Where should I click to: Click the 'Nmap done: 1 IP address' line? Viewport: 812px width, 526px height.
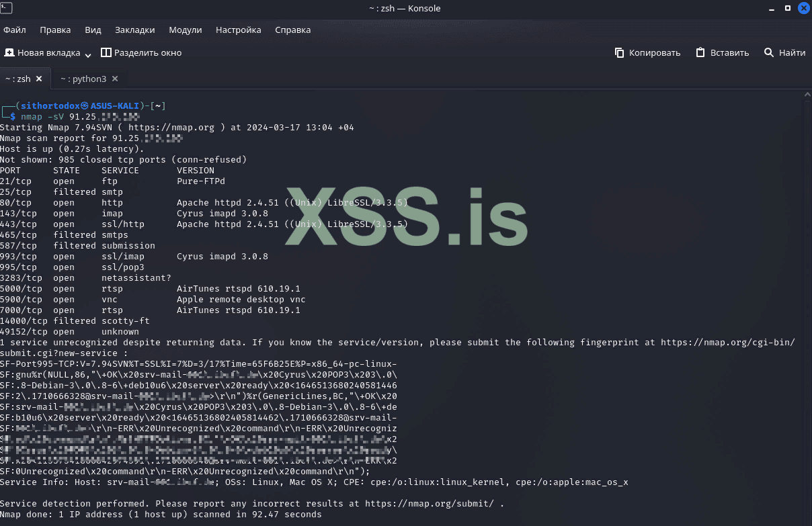(x=161, y=515)
